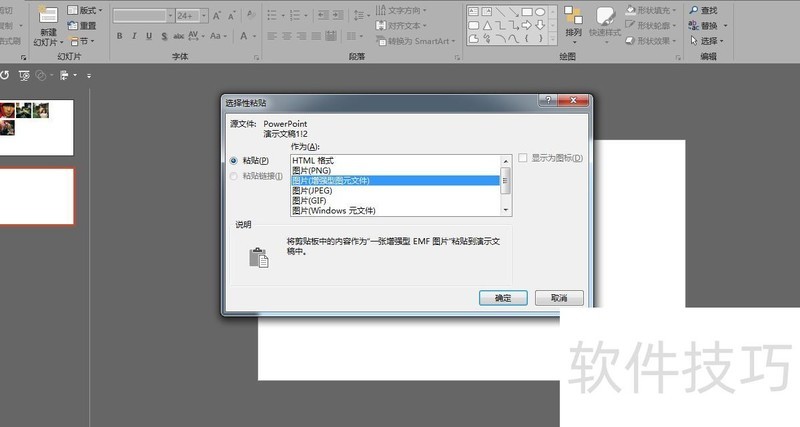Viewport: 800px width, 427px height.
Task: Select the second blank slide thumbnail
Action: 36,196
